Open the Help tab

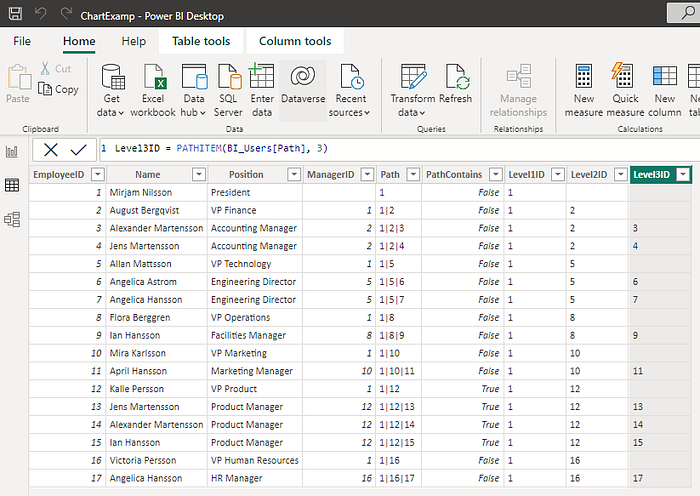133,41
